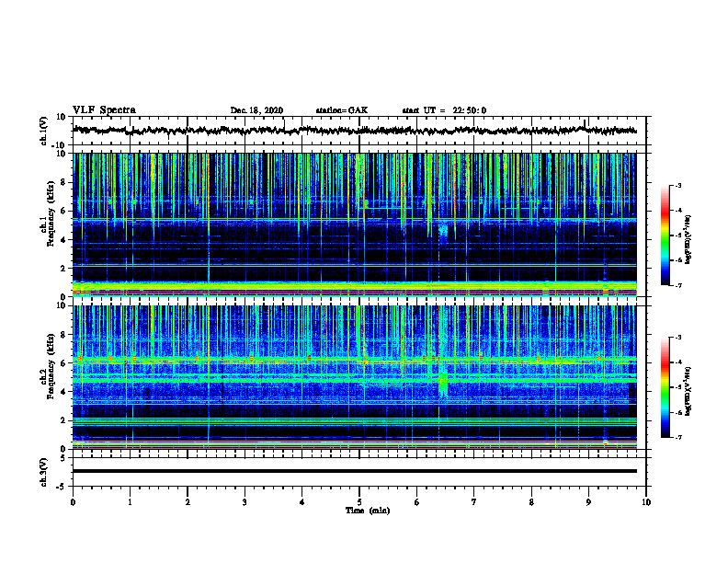728x563 pixels.
Task: Click the 2 kHz tick on ch.2 frequency axis
Action: click(64, 420)
